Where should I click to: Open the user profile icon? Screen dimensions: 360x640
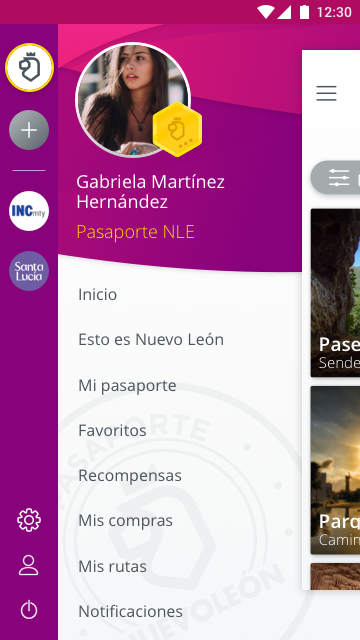[x=29, y=565]
